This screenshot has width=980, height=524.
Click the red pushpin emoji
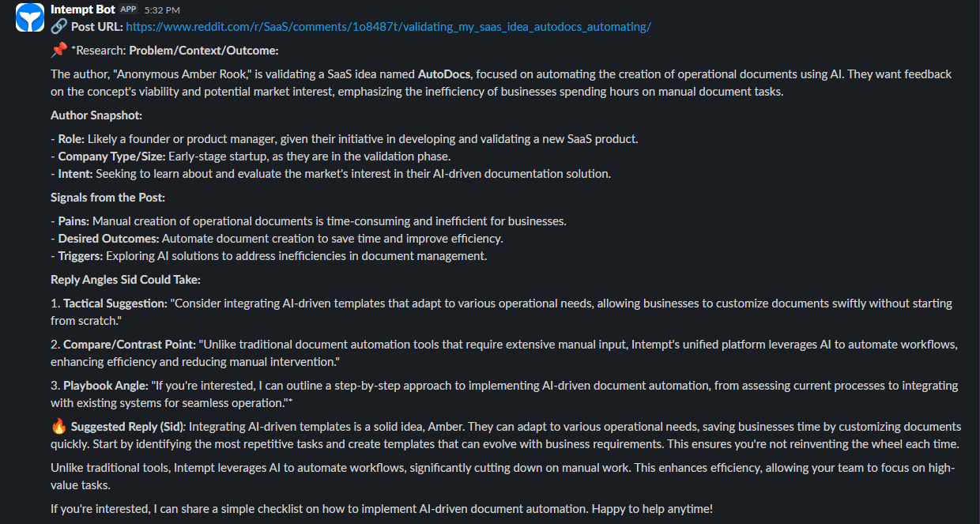point(58,51)
